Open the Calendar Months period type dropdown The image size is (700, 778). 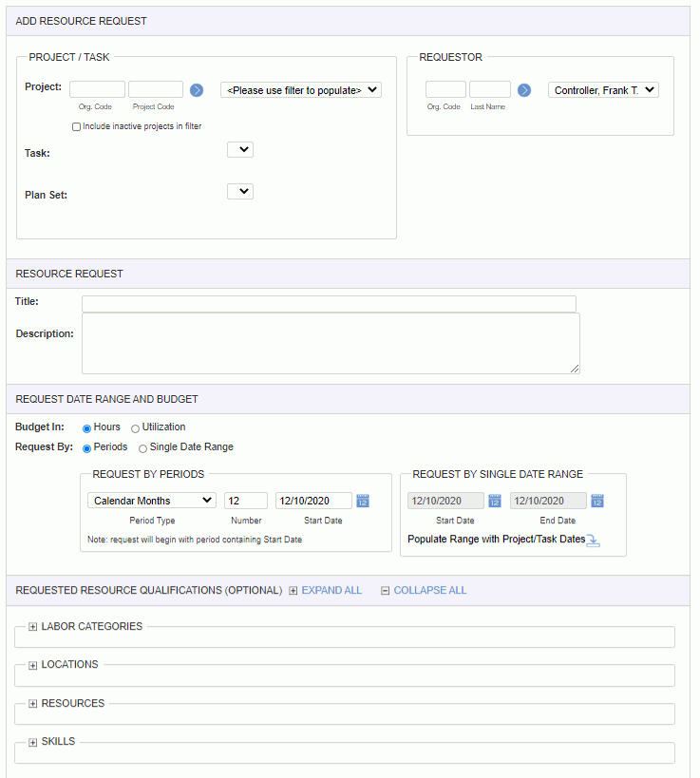click(x=152, y=500)
